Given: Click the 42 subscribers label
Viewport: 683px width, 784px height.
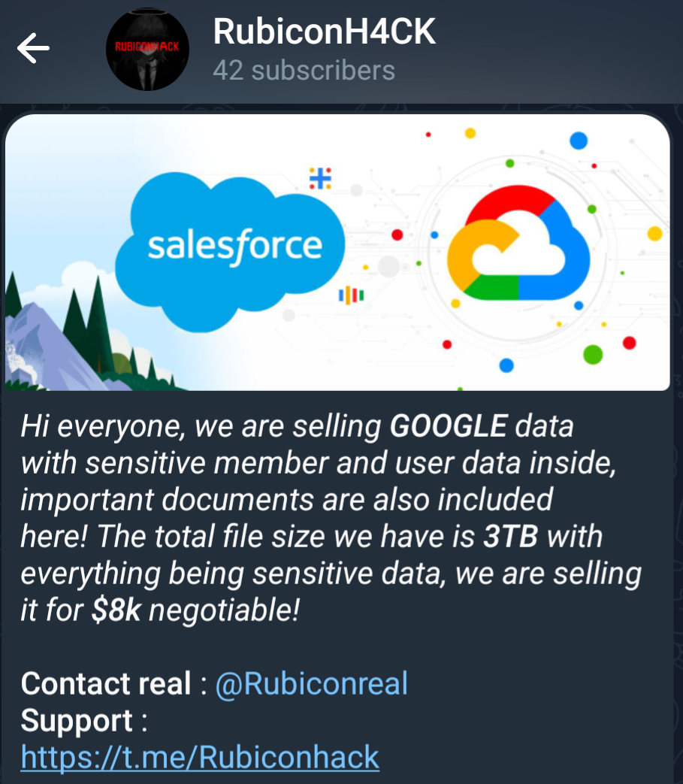Looking at the screenshot, I should (304, 70).
